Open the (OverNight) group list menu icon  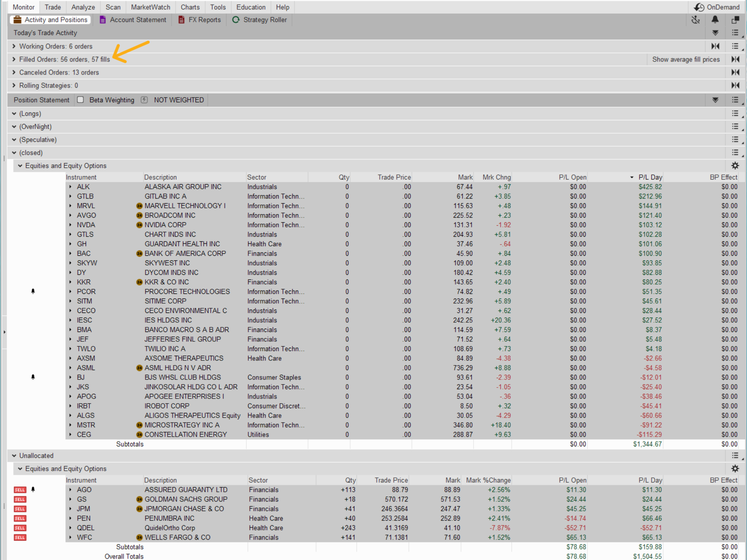pyautogui.click(x=735, y=127)
